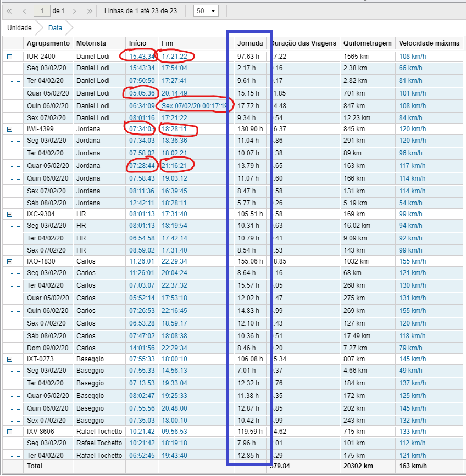This screenshot has height=476, width=466.
Task: Collapse the IXO-1830 group
Action: click(9, 262)
